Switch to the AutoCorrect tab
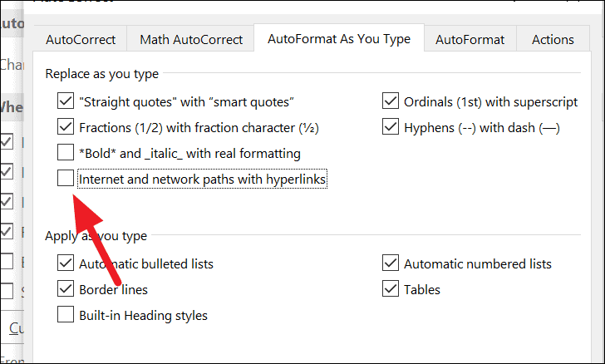 coord(80,39)
